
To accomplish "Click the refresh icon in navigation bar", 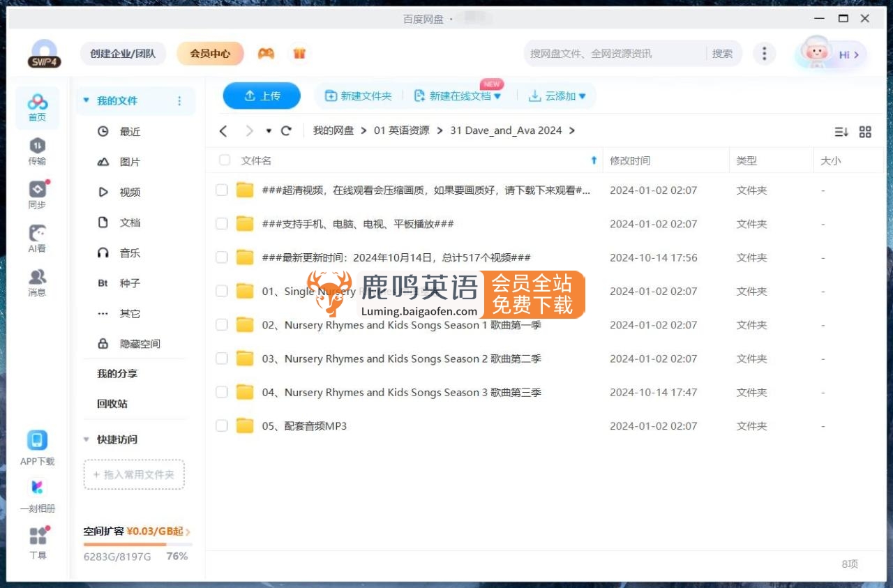I will (286, 130).
